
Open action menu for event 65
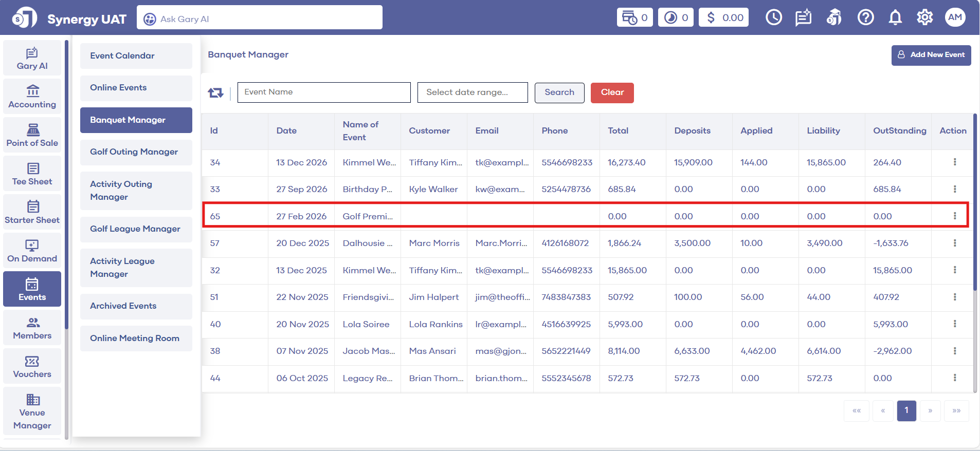pos(955,216)
